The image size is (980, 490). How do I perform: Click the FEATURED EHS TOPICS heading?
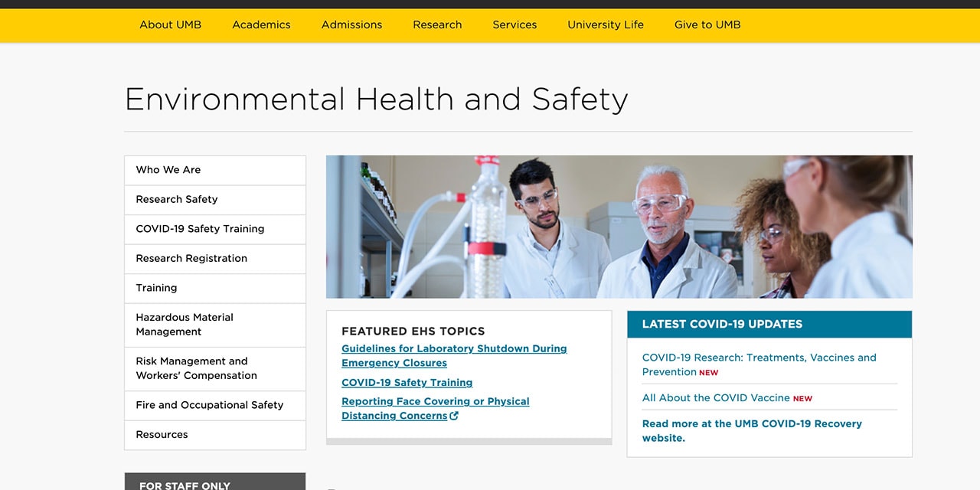point(413,332)
